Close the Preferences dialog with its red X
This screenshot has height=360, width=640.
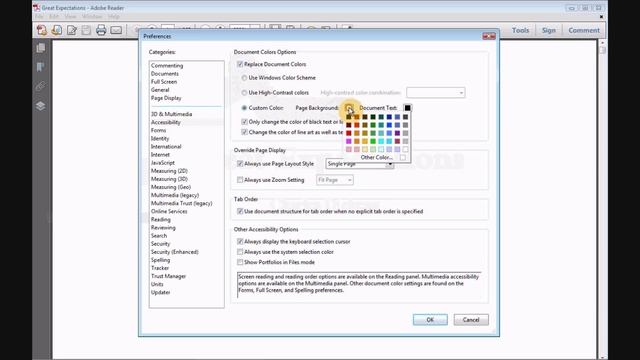point(489,36)
